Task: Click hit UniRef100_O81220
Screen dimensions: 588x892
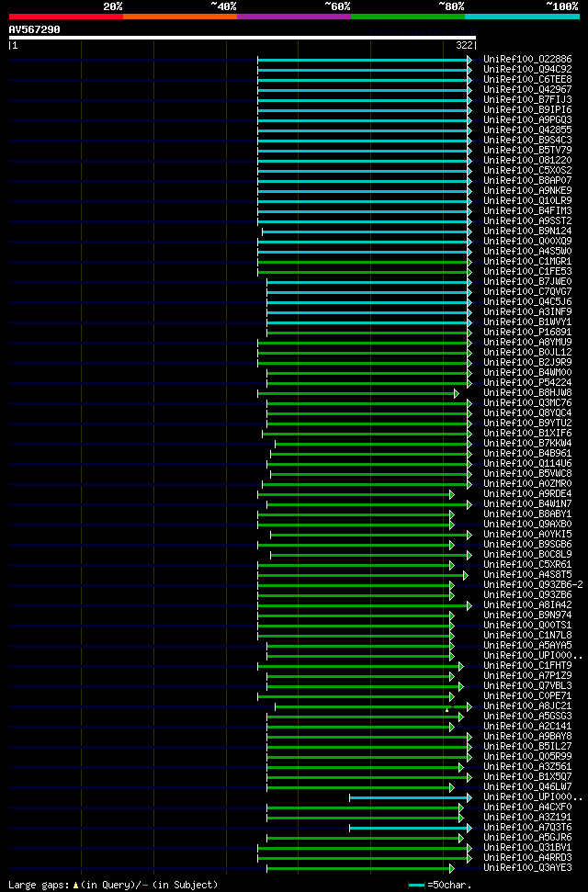Action: tap(527, 161)
